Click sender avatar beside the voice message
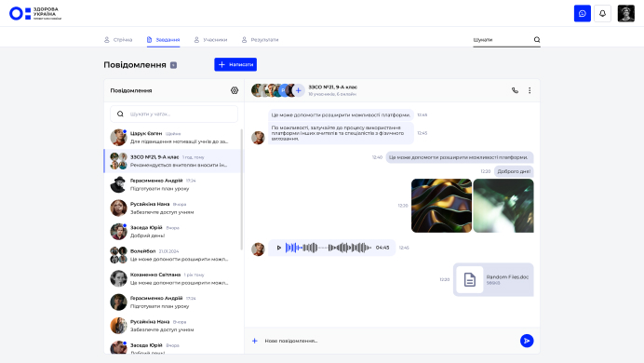Viewport: 644px width, 363px height. (x=258, y=249)
